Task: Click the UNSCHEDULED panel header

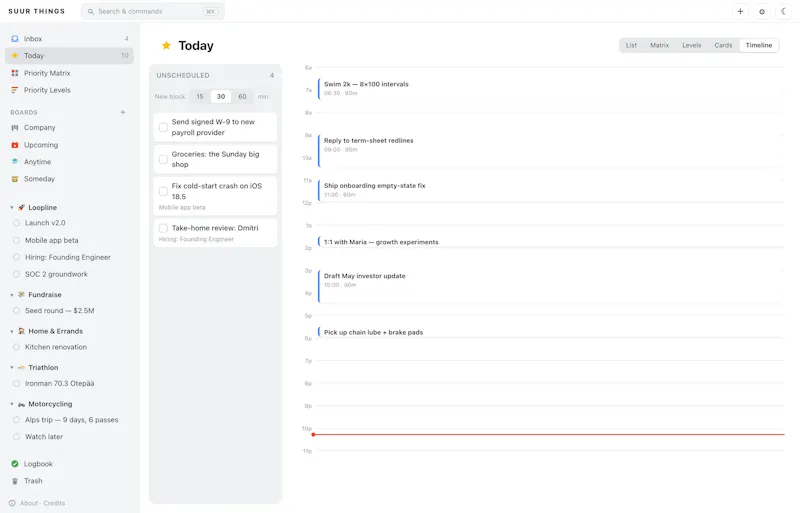Action: (215, 76)
